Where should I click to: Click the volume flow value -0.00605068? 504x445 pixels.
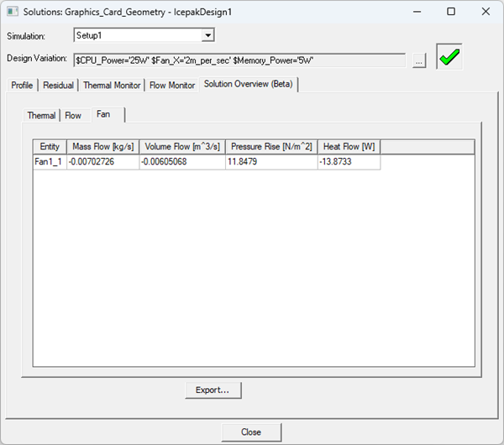tap(182, 161)
